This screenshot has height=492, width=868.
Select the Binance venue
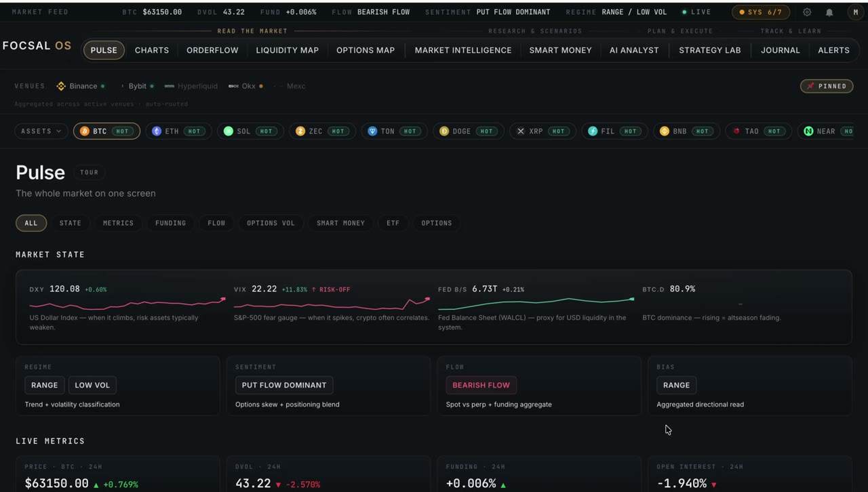(81, 86)
